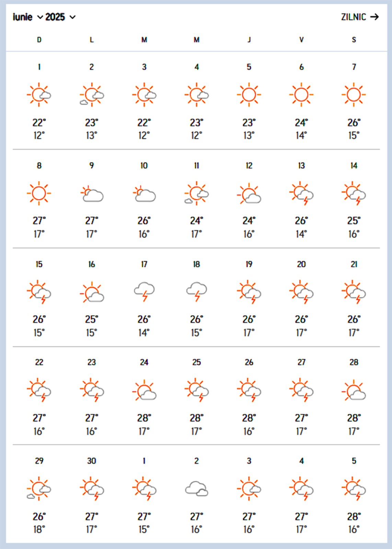Click the thunderstorm cloud icon for June 18
Screen dimensions: 392x549
pyautogui.click(x=197, y=291)
